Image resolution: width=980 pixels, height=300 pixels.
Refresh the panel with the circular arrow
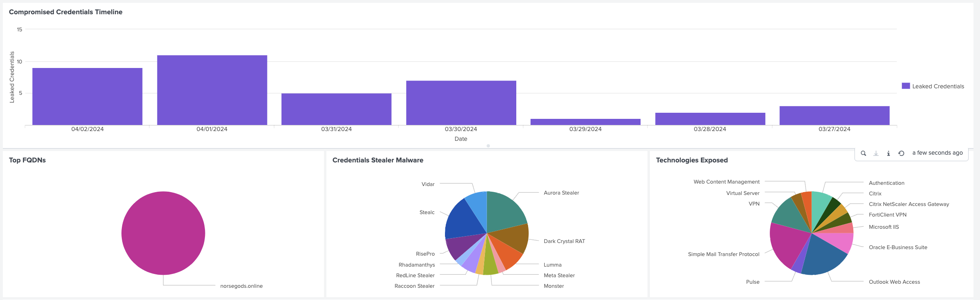pos(901,153)
